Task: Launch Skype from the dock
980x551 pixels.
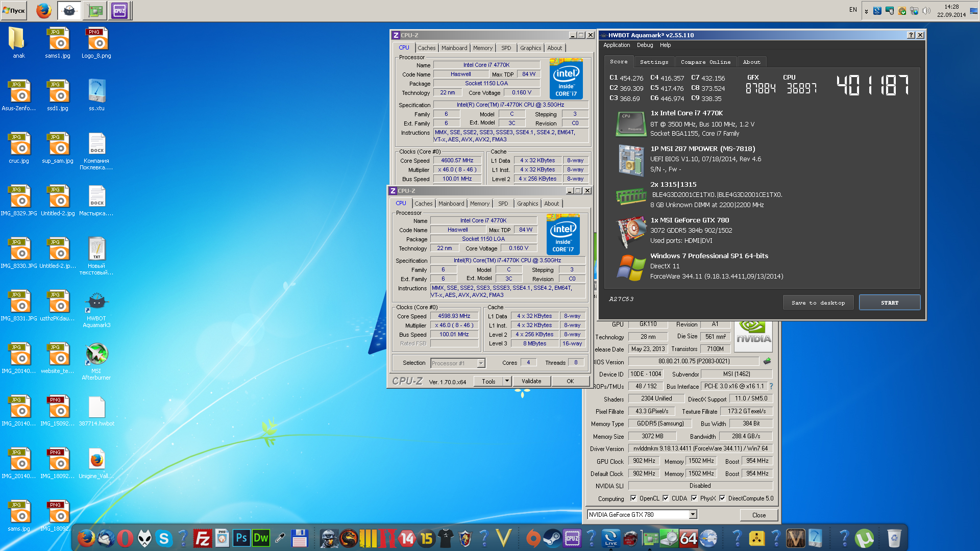Action: tap(164, 538)
